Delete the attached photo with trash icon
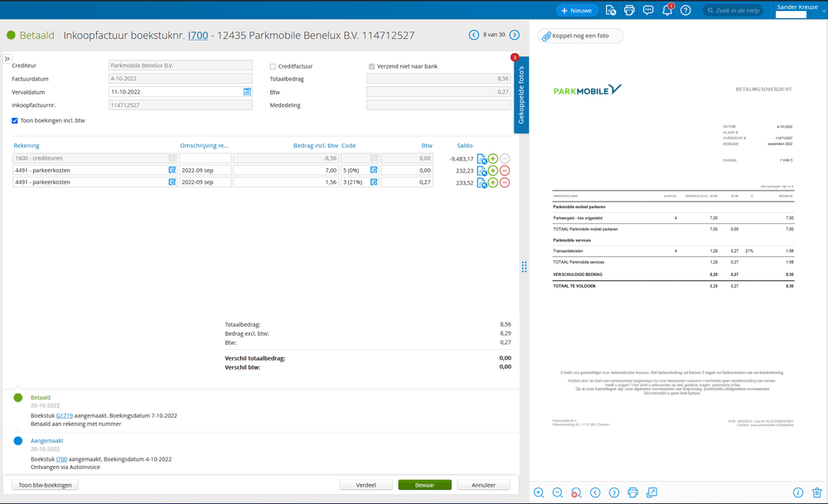This screenshot has height=504, width=828. [x=817, y=492]
